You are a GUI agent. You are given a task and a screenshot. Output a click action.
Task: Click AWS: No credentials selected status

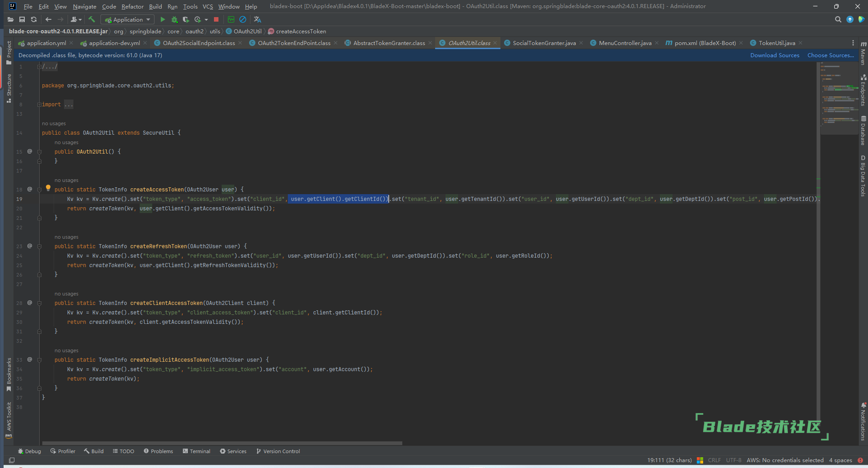click(785, 460)
